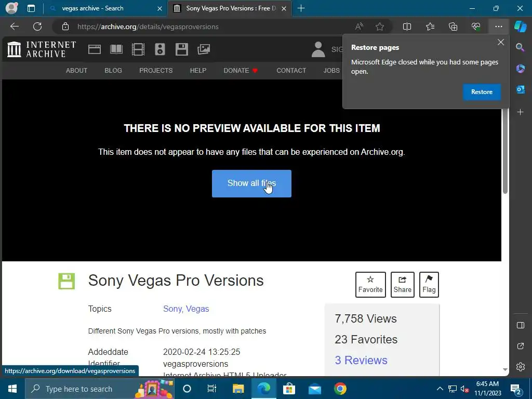Click the Show all files button
Viewport: 532px width, 399px height.
[252, 183]
